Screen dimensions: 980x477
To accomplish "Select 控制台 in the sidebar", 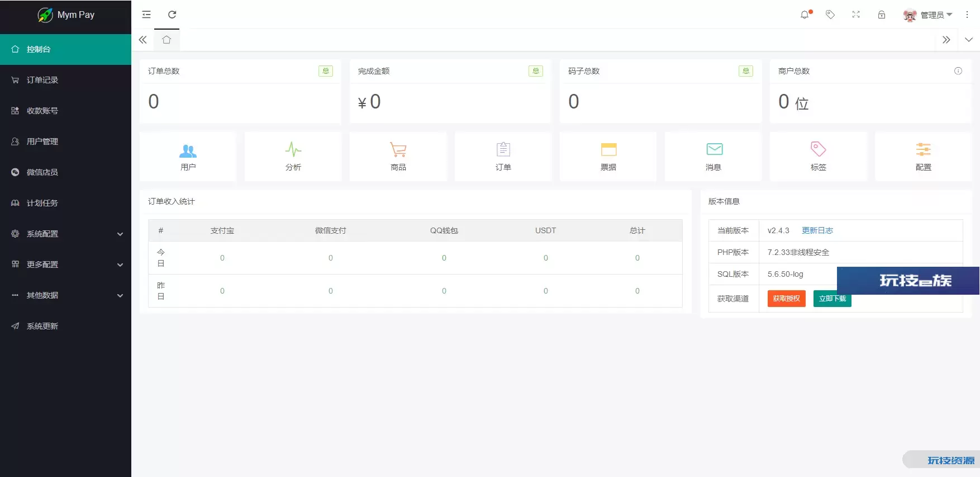I will coord(65,49).
